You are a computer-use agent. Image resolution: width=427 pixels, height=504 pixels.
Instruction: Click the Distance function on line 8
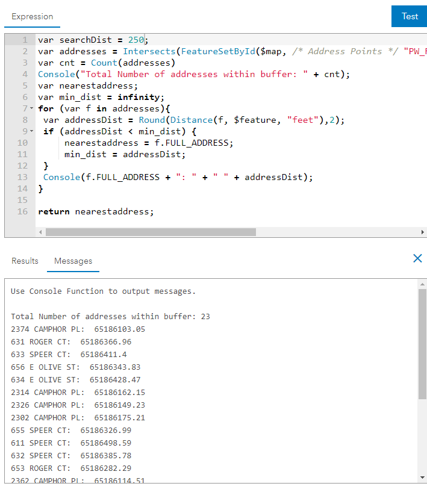coord(192,120)
